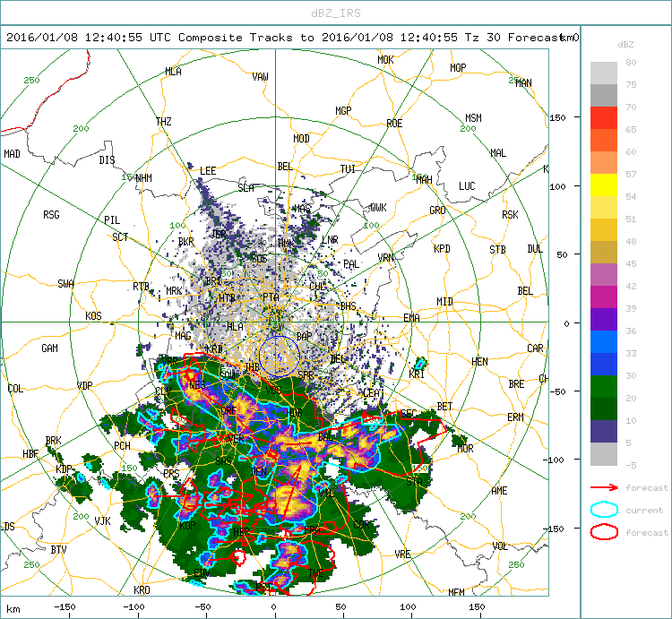Click the KRO station label
The image size is (672, 619).
pyautogui.click(x=142, y=589)
